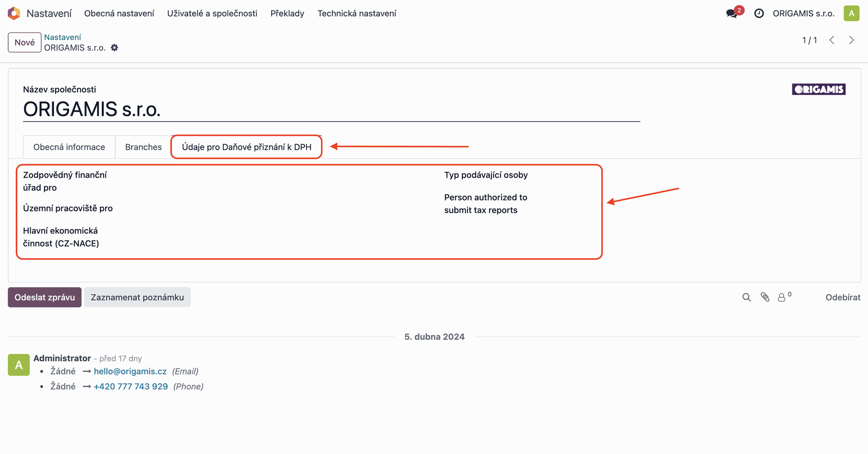Open the hello@origamis.cz email link
Image resolution: width=868 pixels, height=454 pixels.
130,371
